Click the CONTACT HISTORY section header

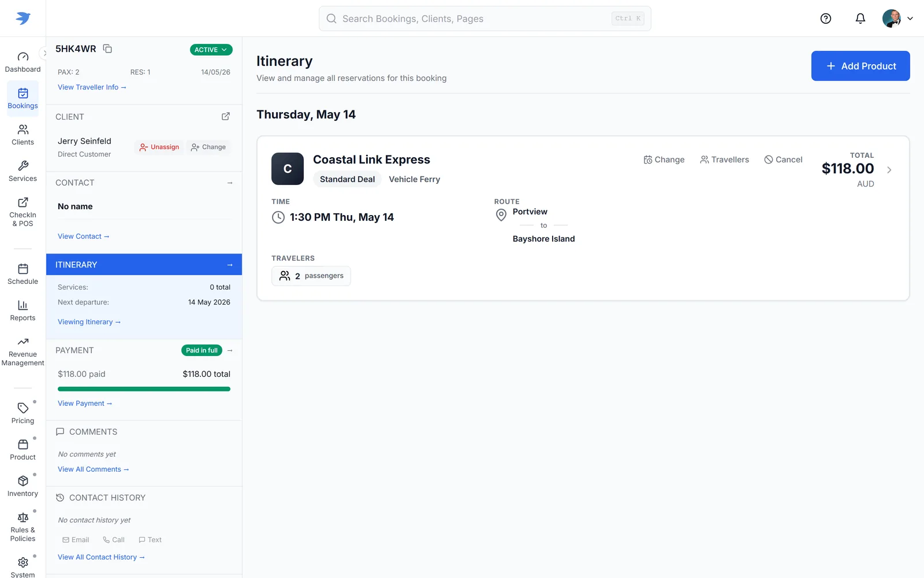(x=107, y=498)
